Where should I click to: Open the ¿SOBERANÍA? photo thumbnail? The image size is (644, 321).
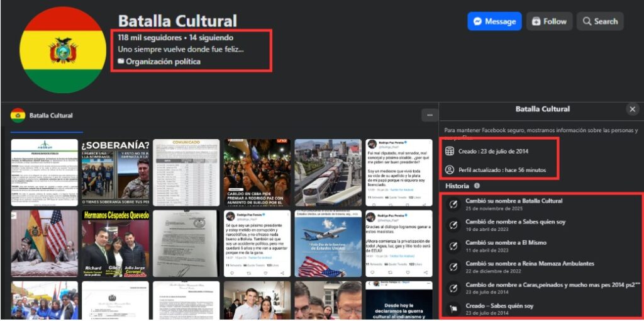pyautogui.click(x=115, y=172)
